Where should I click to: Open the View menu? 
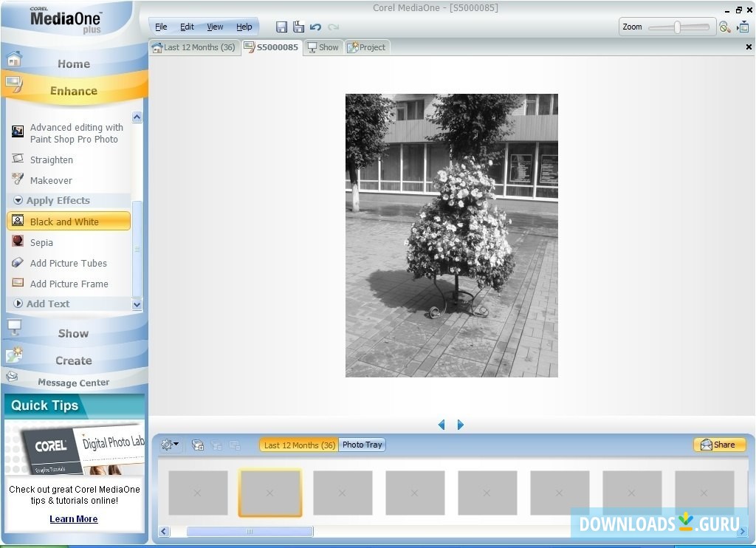(x=215, y=27)
